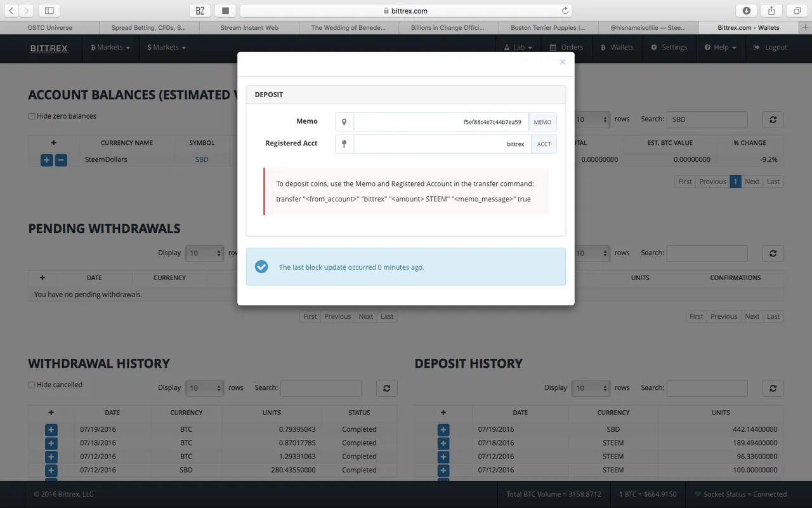The height and width of the screenshot is (508, 812).
Task: Close the deposit dialog with the X
Action: pyautogui.click(x=562, y=62)
